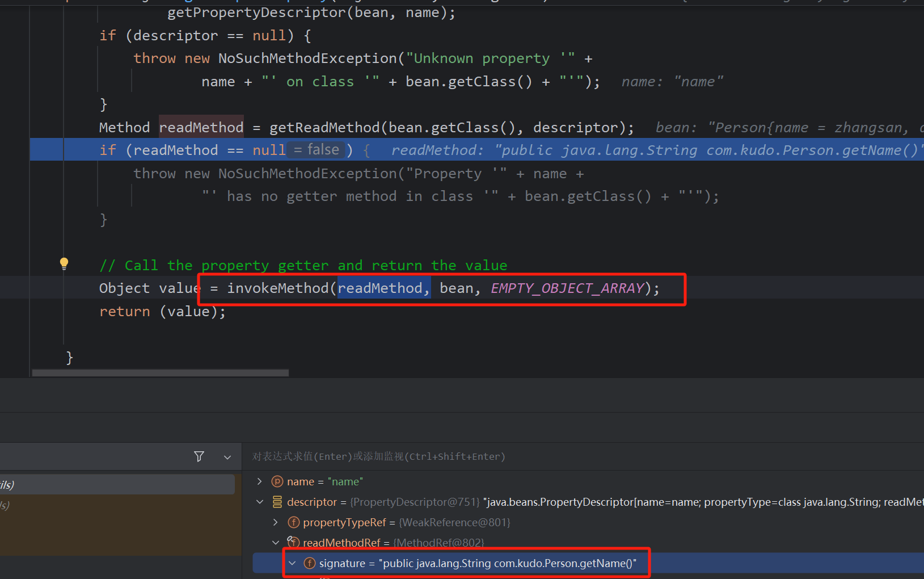Click the inline bean: "Person{name = zhangsan" hint

[790, 128]
